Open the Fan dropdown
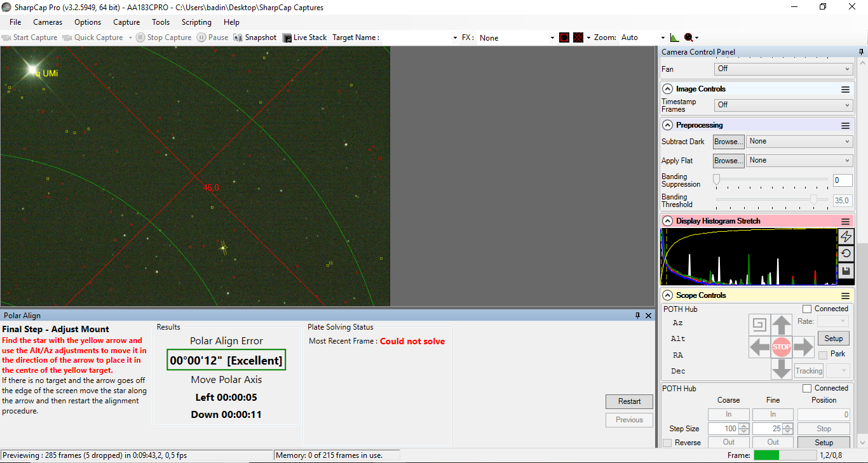This screenshot has width=868, height=463. point(784,69)
